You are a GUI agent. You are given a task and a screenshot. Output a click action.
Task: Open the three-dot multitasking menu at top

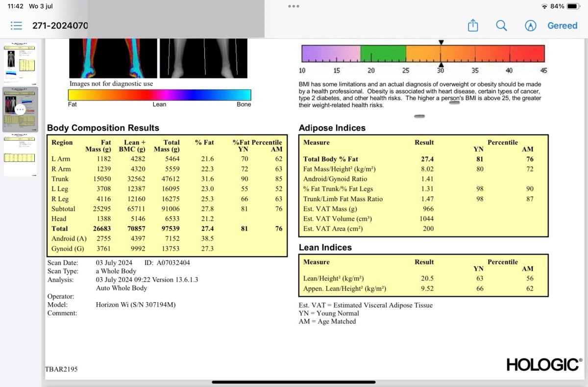coord(294,6)
